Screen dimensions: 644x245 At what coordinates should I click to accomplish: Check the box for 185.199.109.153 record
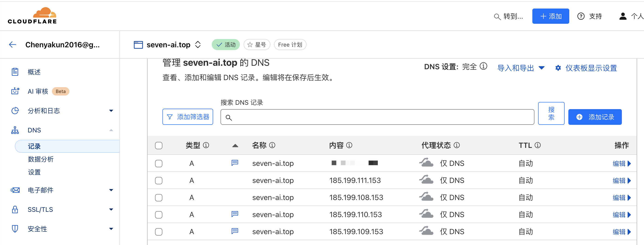click(x=158, y=232)
